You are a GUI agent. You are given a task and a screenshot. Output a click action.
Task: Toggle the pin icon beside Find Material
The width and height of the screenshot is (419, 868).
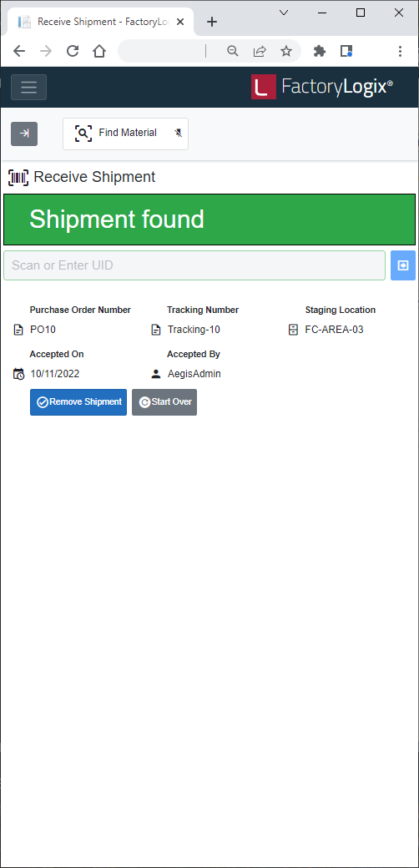179,133
